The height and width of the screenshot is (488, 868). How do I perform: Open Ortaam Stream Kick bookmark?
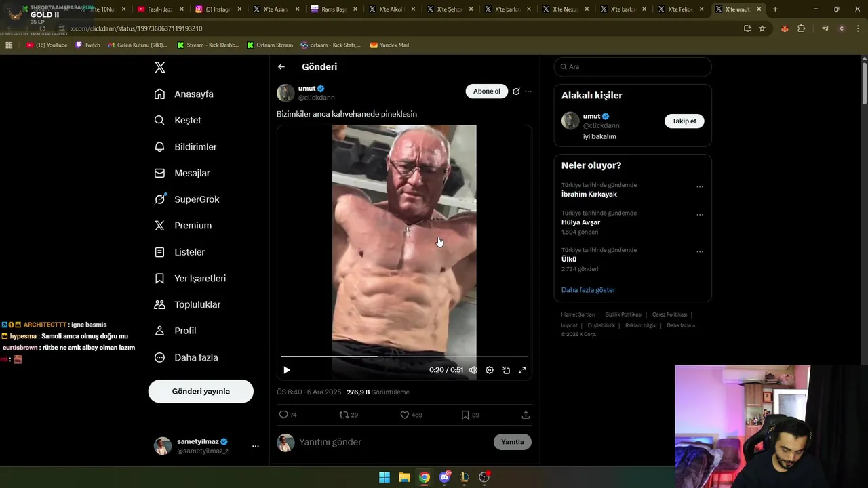(x=270, y=45)
